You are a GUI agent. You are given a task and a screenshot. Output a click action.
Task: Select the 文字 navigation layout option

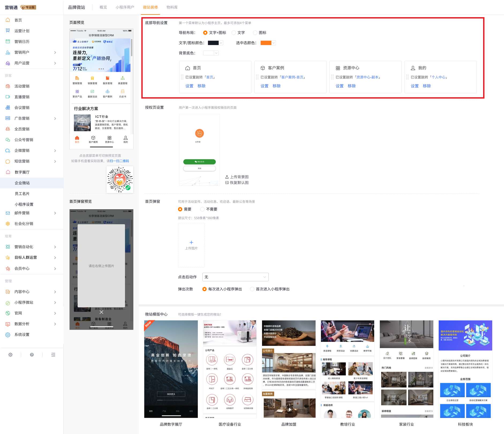[x=233, y=32]
